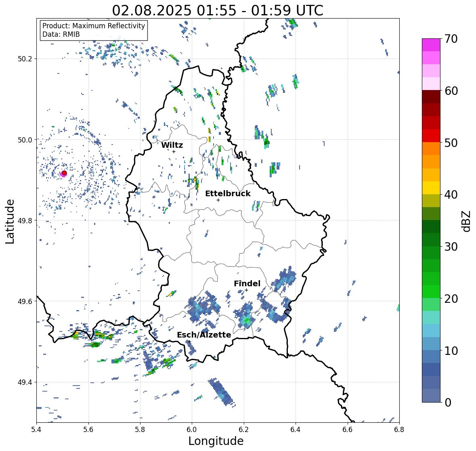This screenshot has width=476, height=451.
Task: Click longitude tick label 6.6
Action: coord(348,429)
